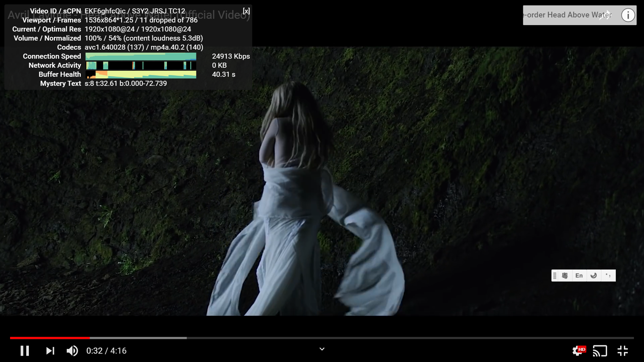The image size is (644, 362).
Task: Cast video via Play on TV icon
Action: pos(600,351)
